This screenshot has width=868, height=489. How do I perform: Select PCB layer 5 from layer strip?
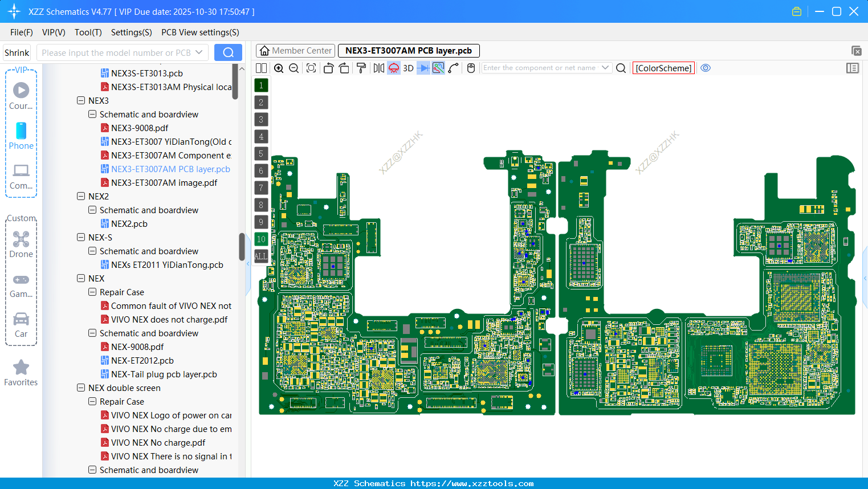[260, 153]
